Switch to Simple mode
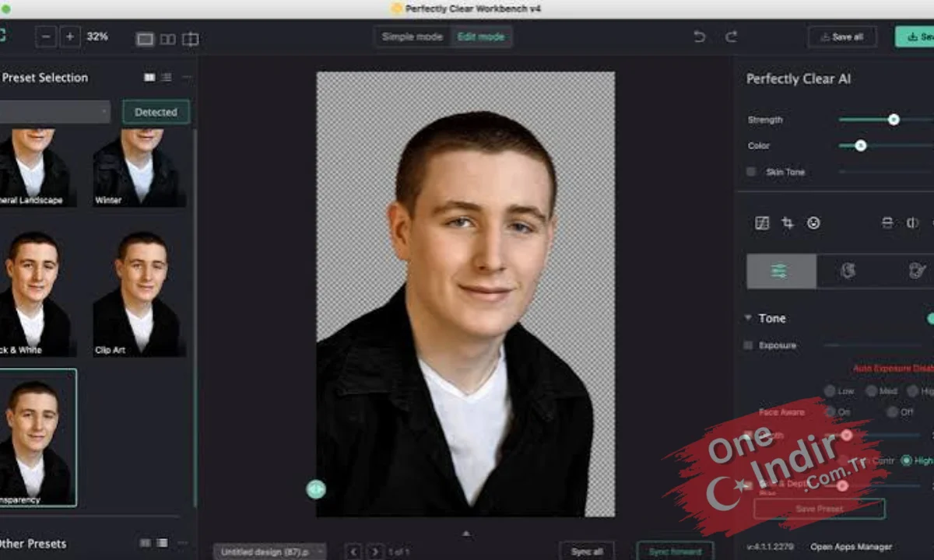 413,37
